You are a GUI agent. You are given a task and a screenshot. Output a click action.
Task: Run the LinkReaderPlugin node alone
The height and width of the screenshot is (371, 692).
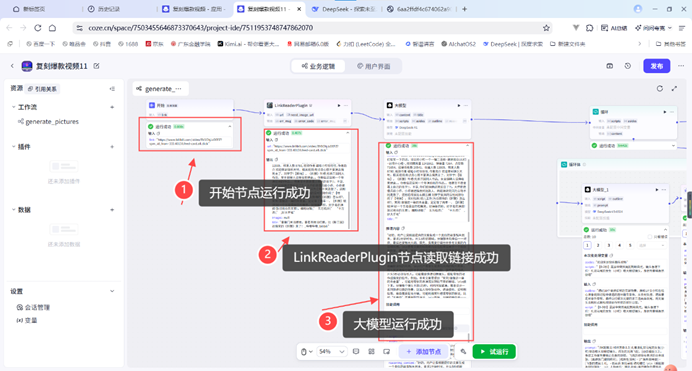(x=339, y=105)
